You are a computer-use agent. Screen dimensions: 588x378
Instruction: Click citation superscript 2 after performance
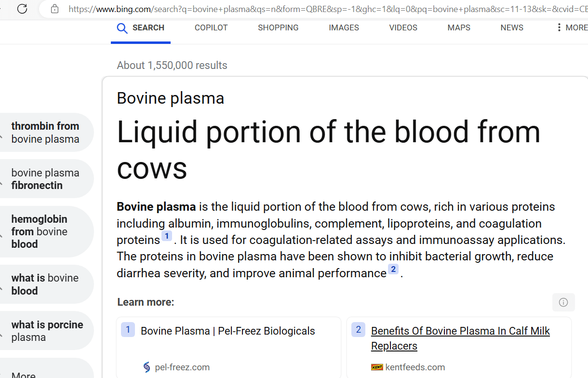(x=393, y=269)
